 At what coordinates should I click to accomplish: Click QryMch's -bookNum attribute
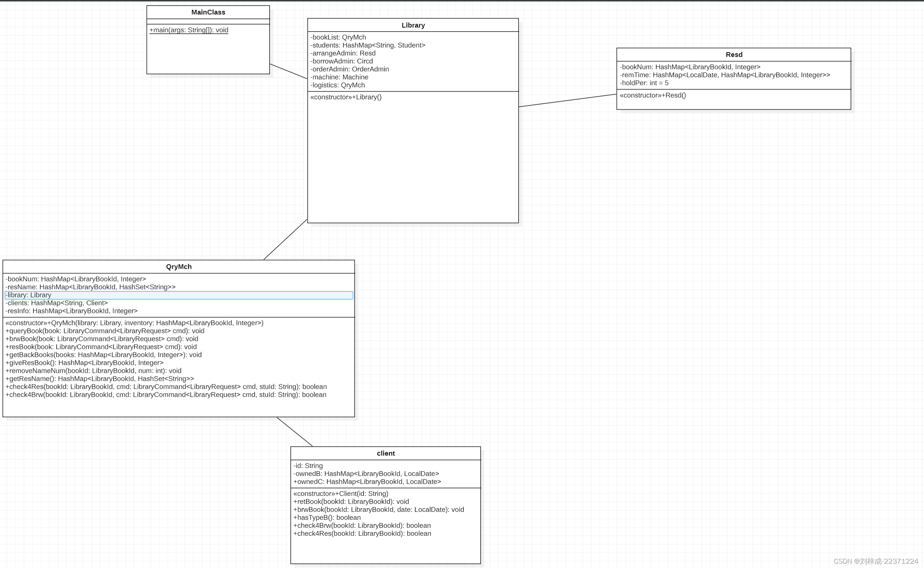point(76,279)
